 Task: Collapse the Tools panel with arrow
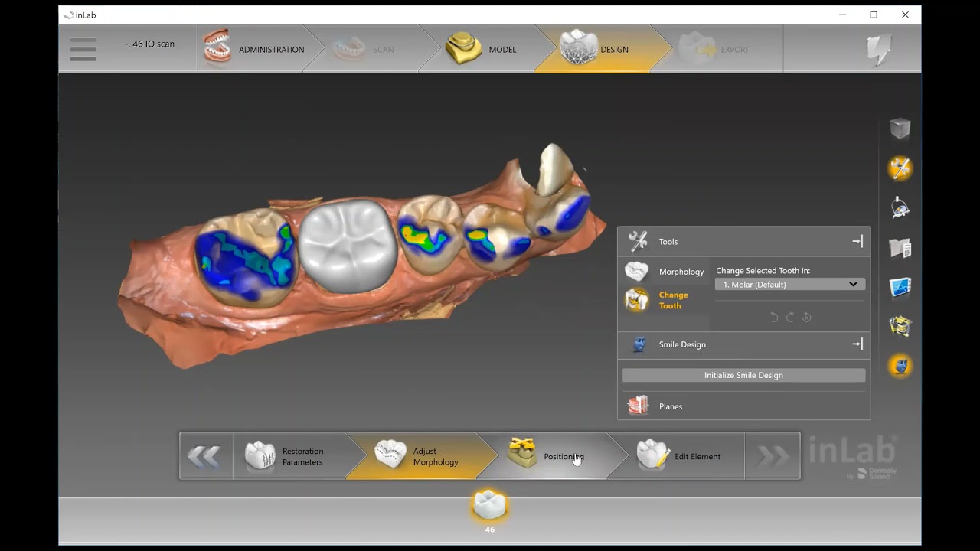coord(857,241)
